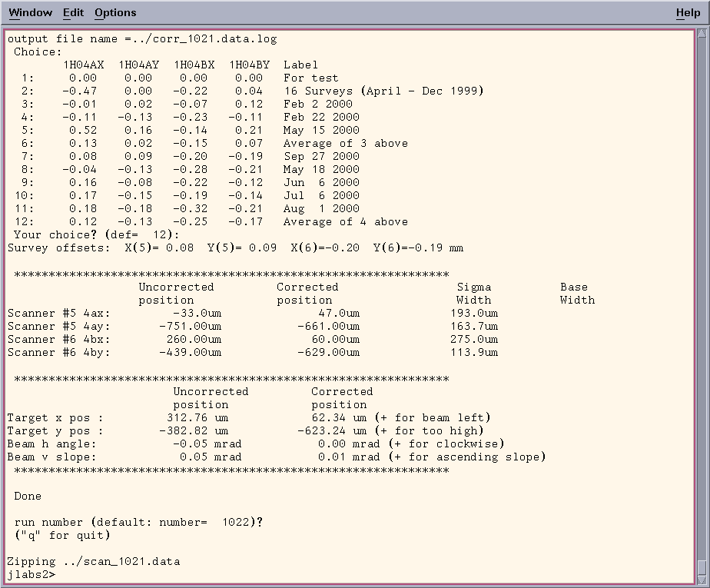Click 'Beam h angle:' label
Image resolution: width=710 pixels, height=588 pixels.
[52, 444]
